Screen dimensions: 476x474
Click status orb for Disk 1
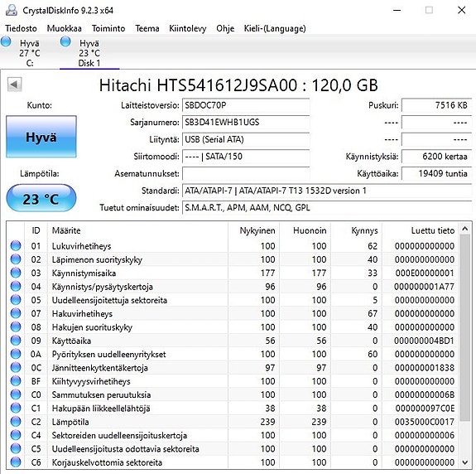(65, 41)
